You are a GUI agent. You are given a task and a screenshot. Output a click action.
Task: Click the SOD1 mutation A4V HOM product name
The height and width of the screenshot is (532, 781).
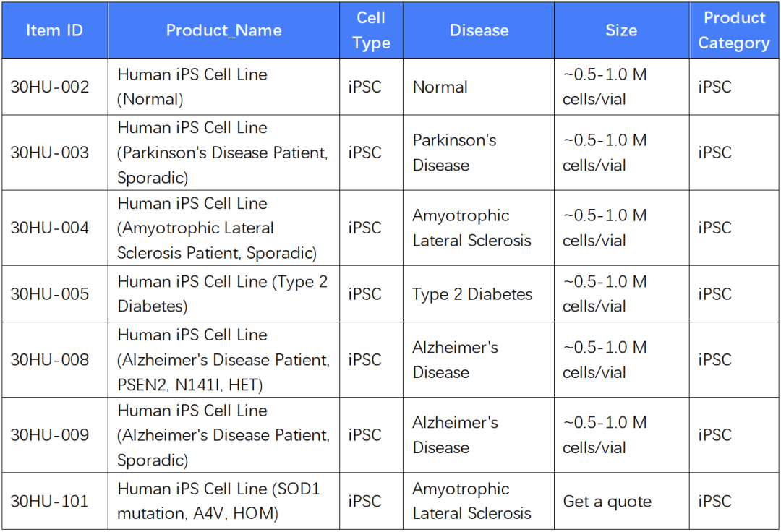[218, 502]
